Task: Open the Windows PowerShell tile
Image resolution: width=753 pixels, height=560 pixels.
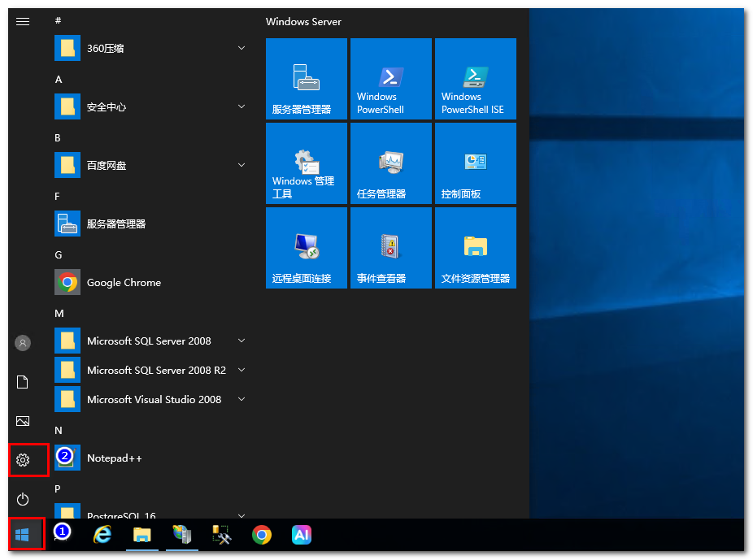Action: pyautogui.click(x=390, y=79)
